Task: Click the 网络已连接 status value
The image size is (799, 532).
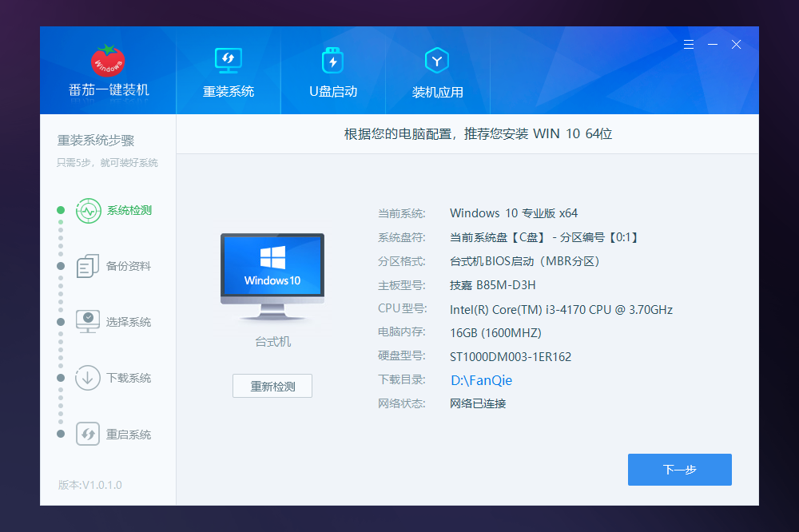Action: [x=478, y=403]
